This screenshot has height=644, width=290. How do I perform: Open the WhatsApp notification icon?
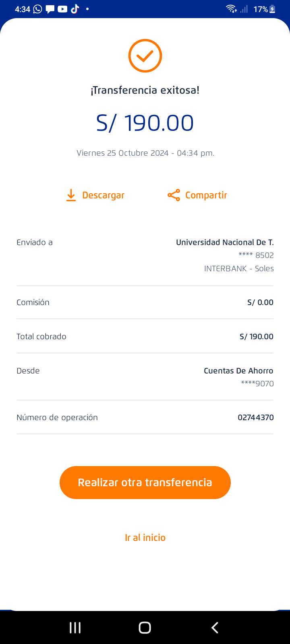coord(37,9)
